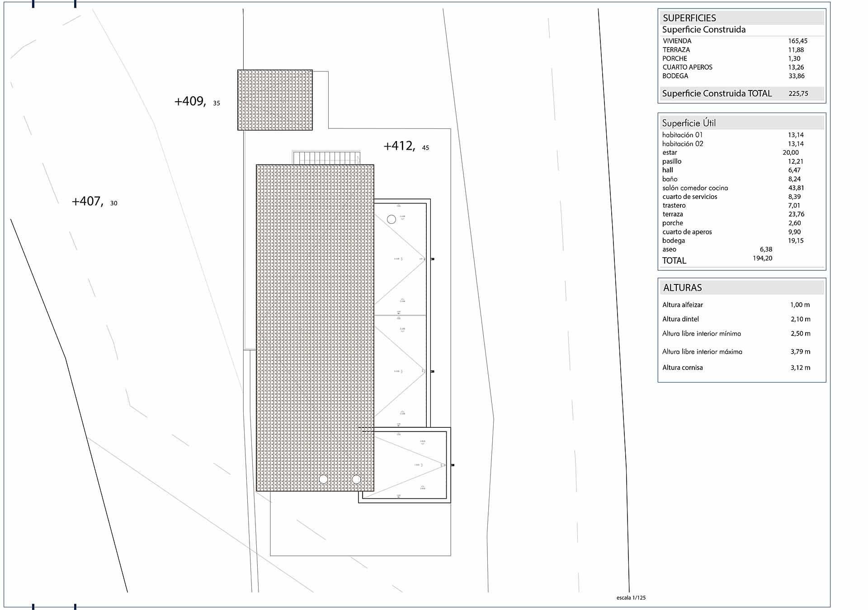Click the TOTAL 194,20 value
This screenshot has width=868, height=610.
(762, 258)
